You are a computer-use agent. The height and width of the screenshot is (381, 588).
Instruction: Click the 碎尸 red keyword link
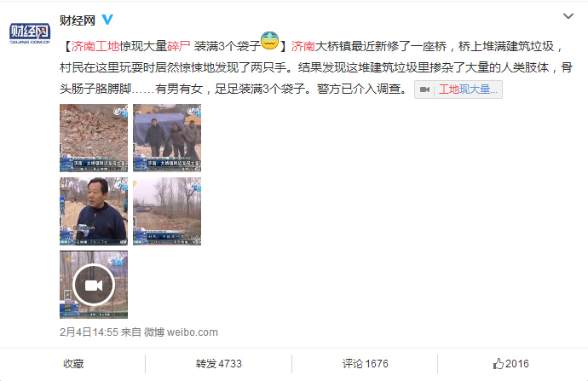click(179, 46)
